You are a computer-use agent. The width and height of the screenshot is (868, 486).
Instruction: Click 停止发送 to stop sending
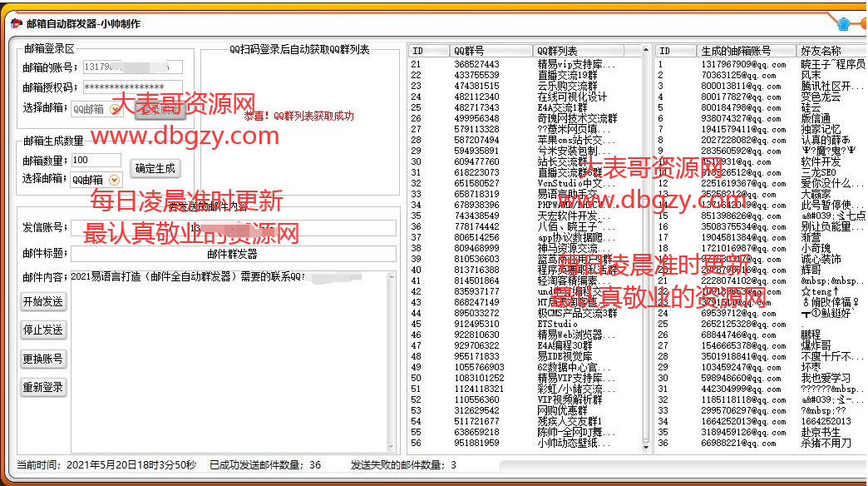click(x=43, y=330)
